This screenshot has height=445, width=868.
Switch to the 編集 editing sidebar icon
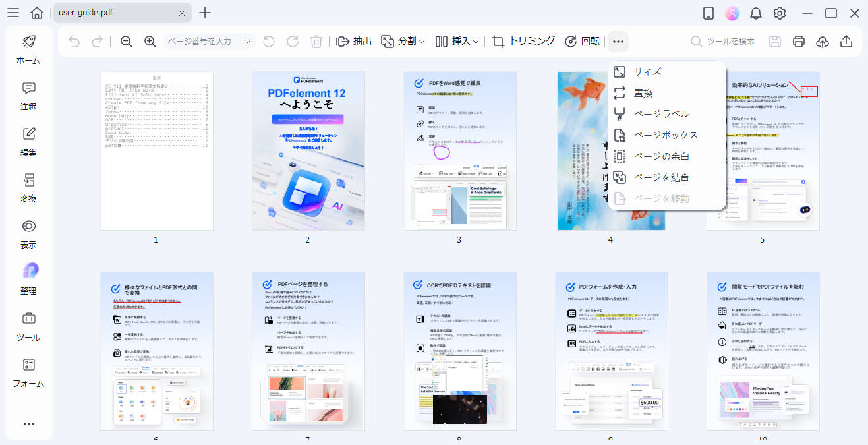(x=28, y=142)
